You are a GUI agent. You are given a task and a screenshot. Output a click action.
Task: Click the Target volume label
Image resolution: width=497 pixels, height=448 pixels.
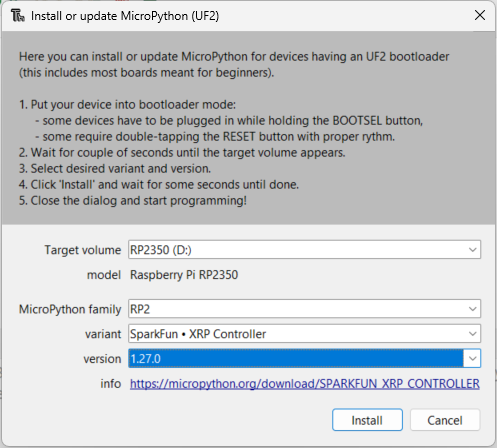tap(83, 250)
